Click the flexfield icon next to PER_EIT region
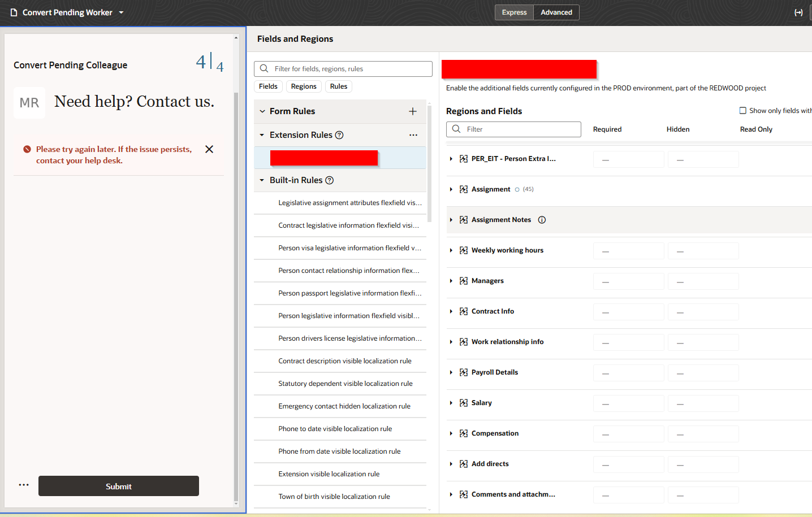The image size is (812, 517). pos(464,159)
